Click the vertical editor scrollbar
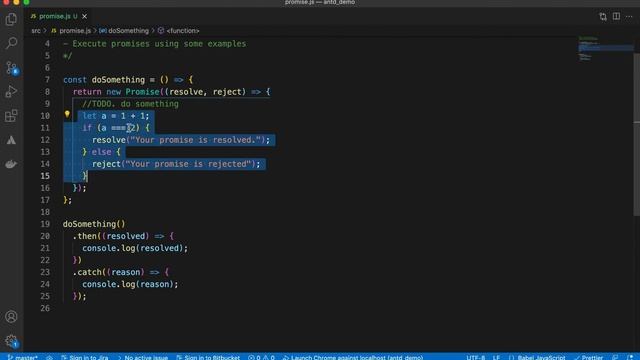640x360 pixels. tap(637, 135)
